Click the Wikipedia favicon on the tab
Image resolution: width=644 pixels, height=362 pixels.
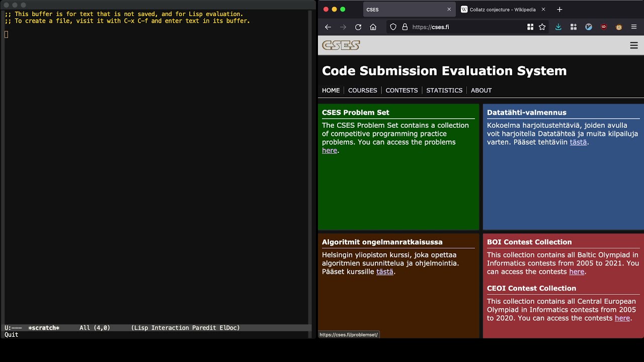(x=464, y=10)
